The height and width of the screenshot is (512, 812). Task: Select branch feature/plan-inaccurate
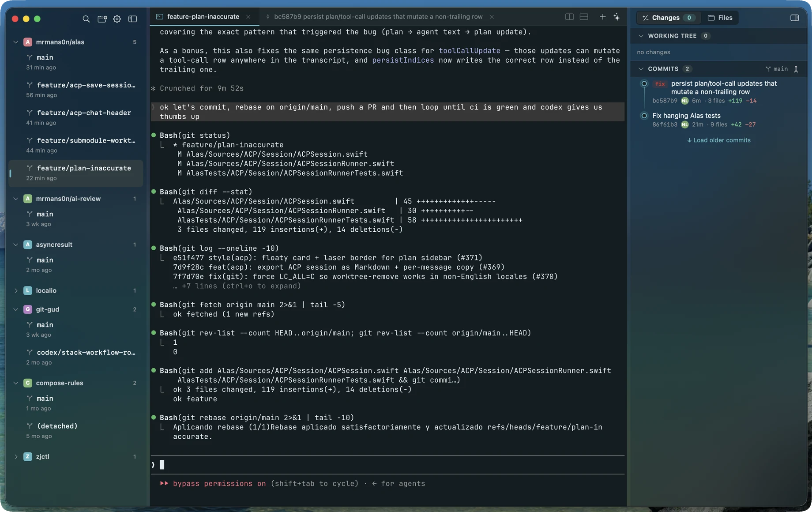pyautogui.click(x=76, y=173)
